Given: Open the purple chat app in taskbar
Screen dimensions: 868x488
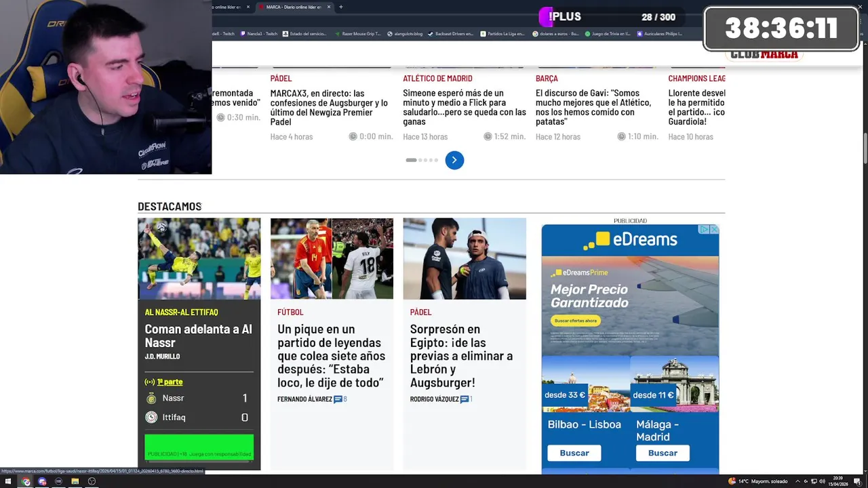Looking at the screenshot, I should 42,481.
